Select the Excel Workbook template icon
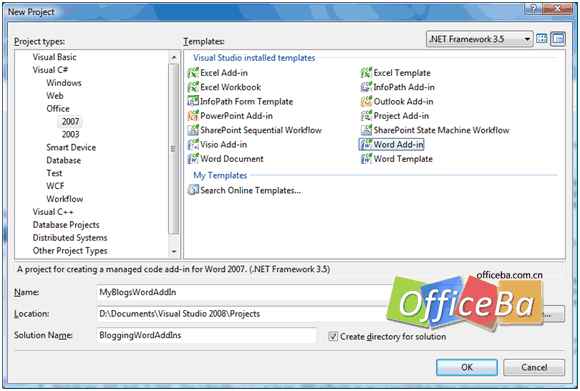 click(x=193, y=87)
